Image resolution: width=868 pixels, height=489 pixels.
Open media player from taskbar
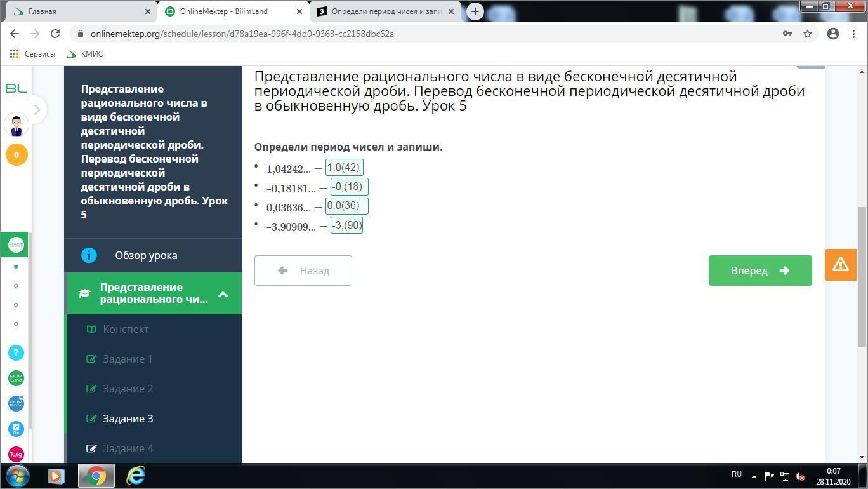[56, 476]
